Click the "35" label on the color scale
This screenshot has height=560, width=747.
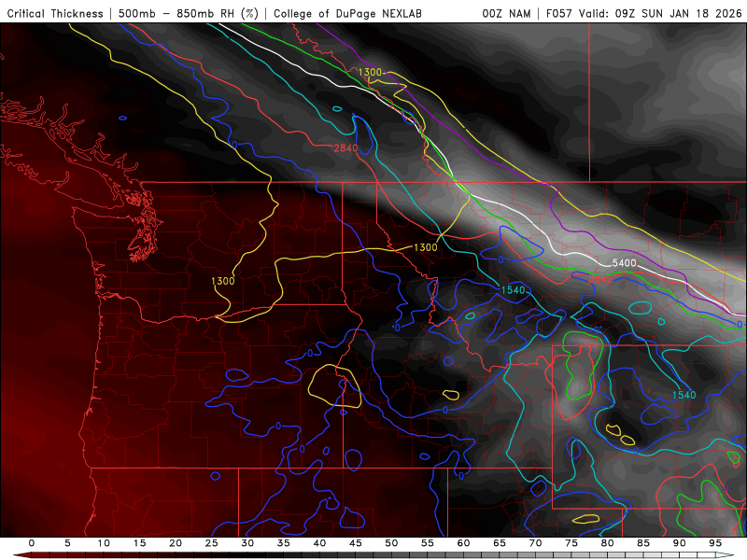click(284, 543)
